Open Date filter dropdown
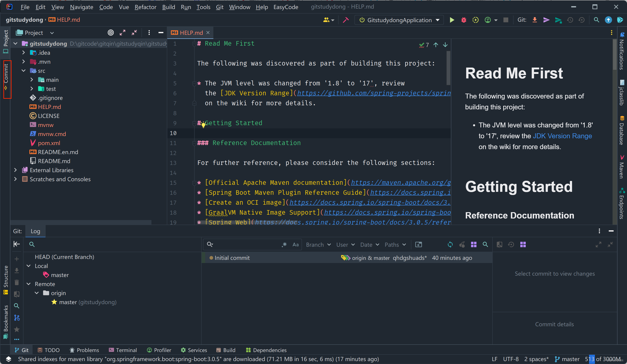This screenshot has height=364, width=627. 370,244
